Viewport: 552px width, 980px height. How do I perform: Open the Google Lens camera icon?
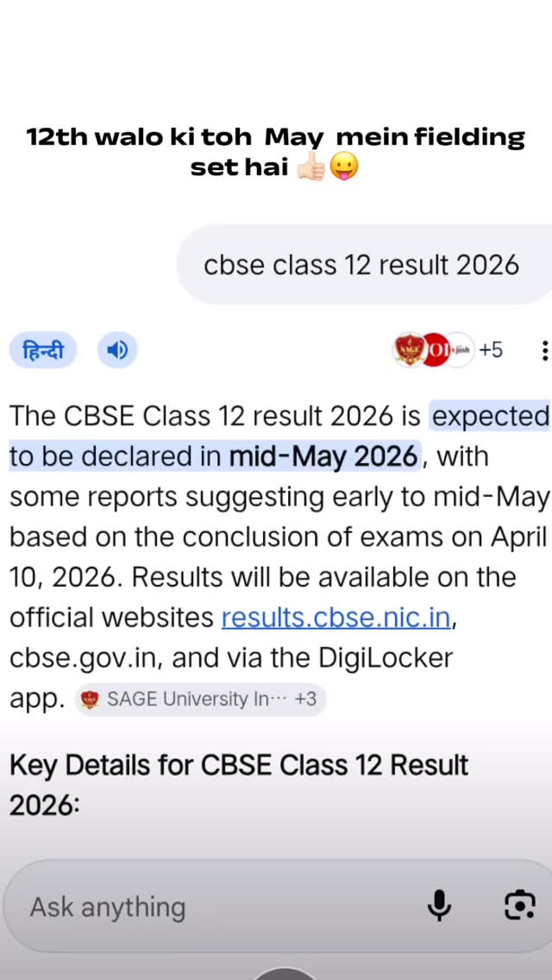coord(519,905)
